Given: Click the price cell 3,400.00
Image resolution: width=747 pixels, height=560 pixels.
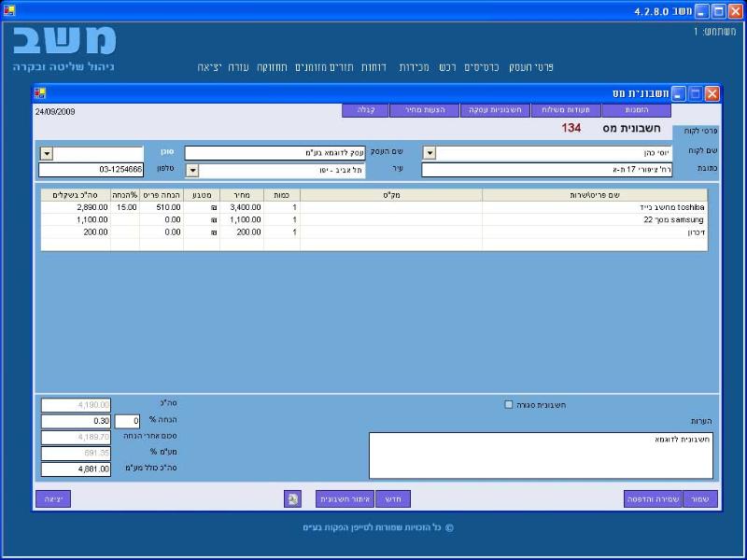Looking at the screenshot, I should 242,207.
